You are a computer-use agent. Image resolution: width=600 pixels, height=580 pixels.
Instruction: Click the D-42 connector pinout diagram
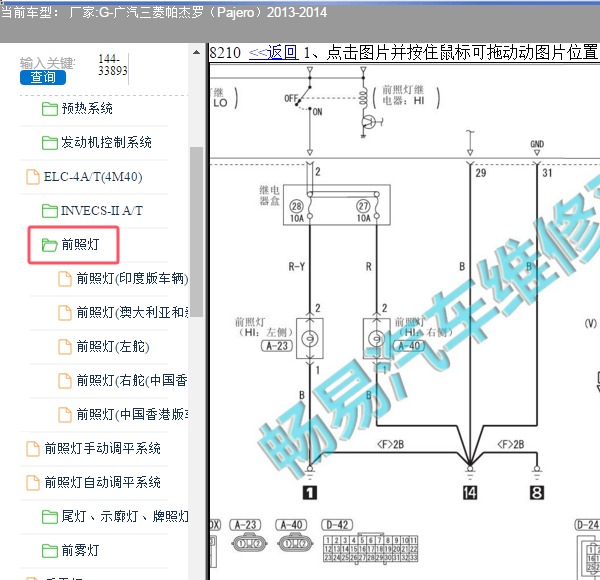[370, 548]
